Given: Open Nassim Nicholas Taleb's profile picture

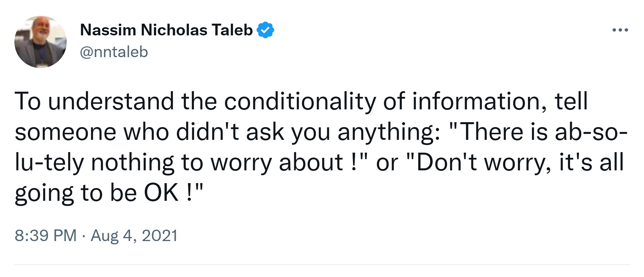Looking at the screenshot, I should coord(41,42).
